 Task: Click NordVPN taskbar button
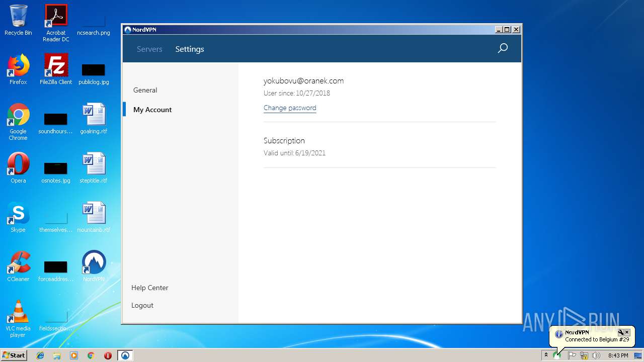(125, 355)
